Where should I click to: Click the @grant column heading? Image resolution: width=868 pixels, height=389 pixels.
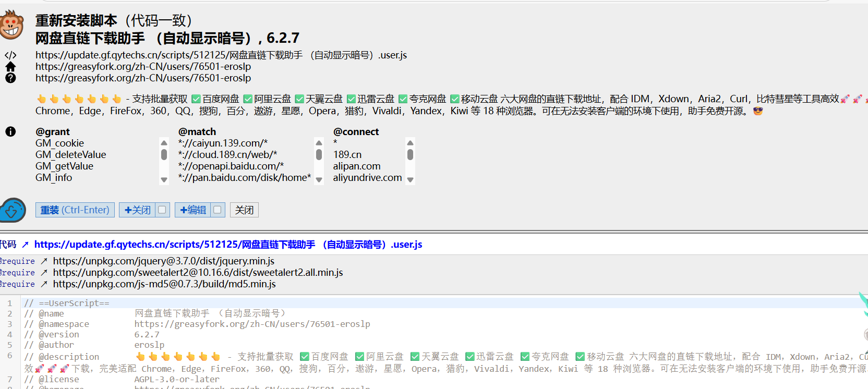click(53, 131)
